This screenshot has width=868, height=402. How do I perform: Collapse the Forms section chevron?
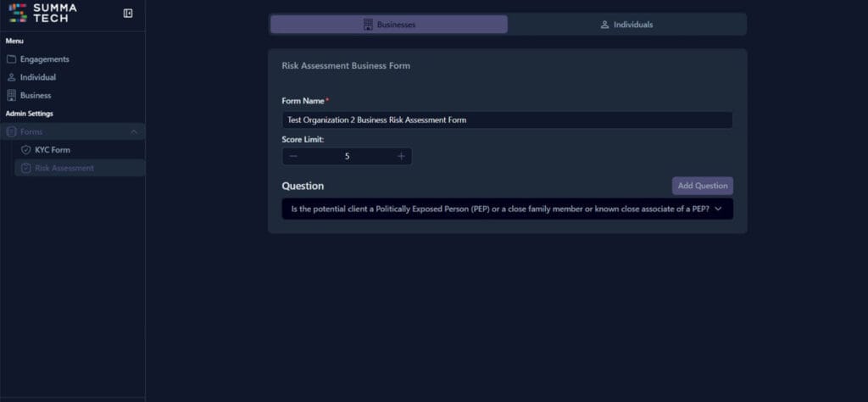click(x=133, y=132)
